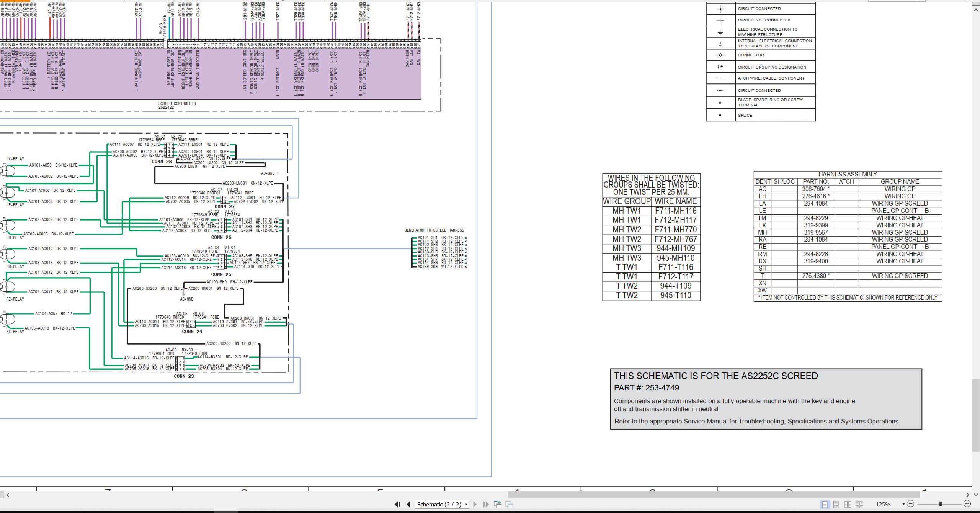Click the scroll up arrow
Viewport: 980px width, 513px height.
point(976,10)
